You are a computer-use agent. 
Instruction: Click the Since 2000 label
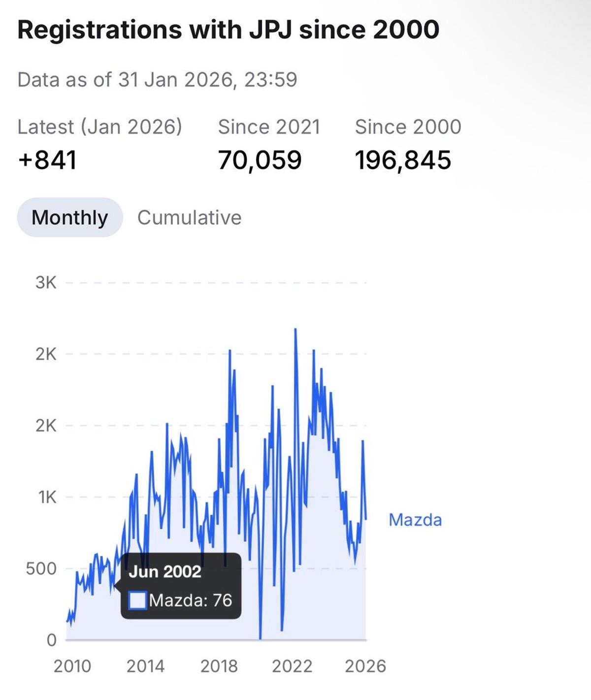[x=408, y=127]
